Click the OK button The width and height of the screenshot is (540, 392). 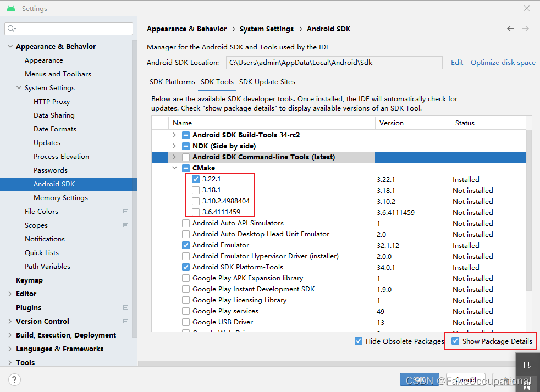(419, 379)
